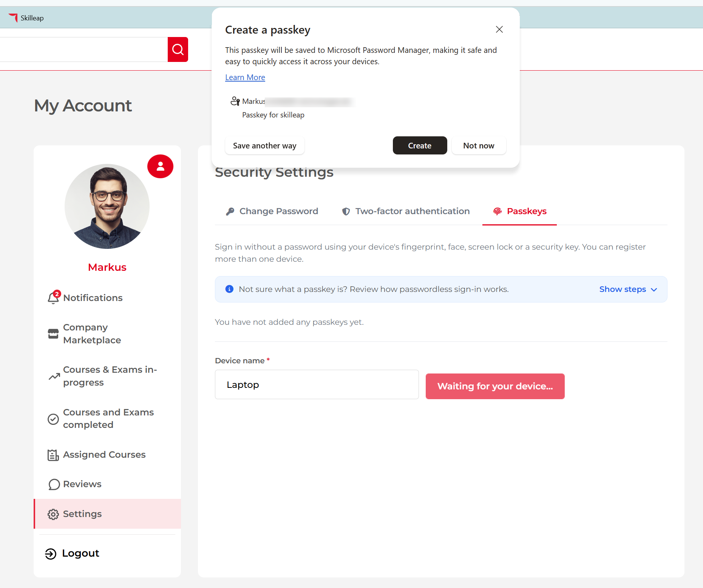Click 'Passkey for skilleap' text
This screenshot has width=703, height=588.
click(x=273, y=115)
